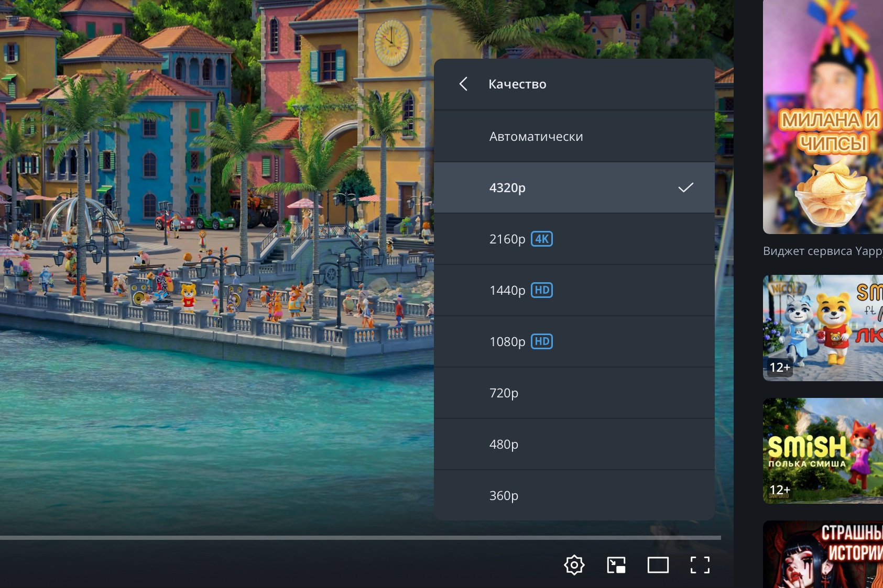Screen dimensions: 883x588
Task: Click the Виджет сервиса Yappy label
Action: coord(823,251)
